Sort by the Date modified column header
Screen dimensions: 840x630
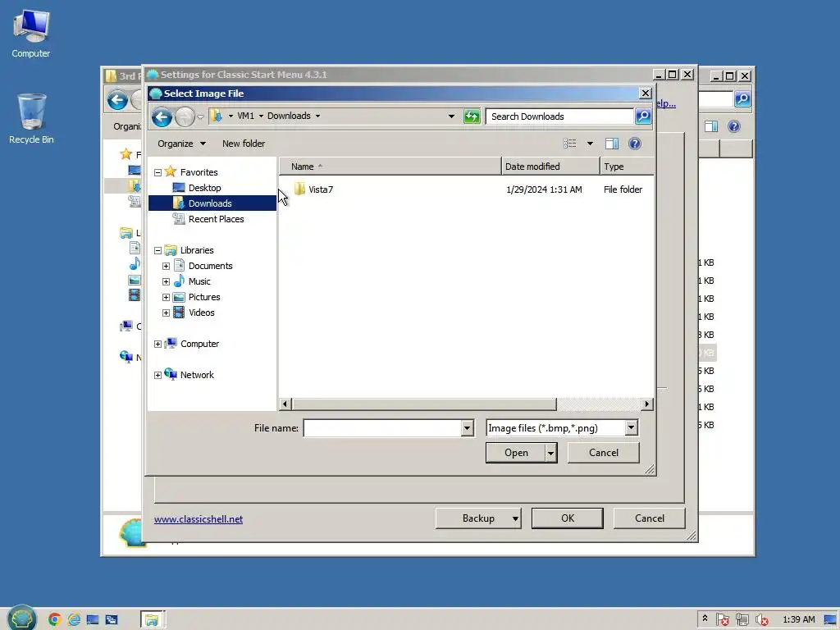(x=550, y=166)
